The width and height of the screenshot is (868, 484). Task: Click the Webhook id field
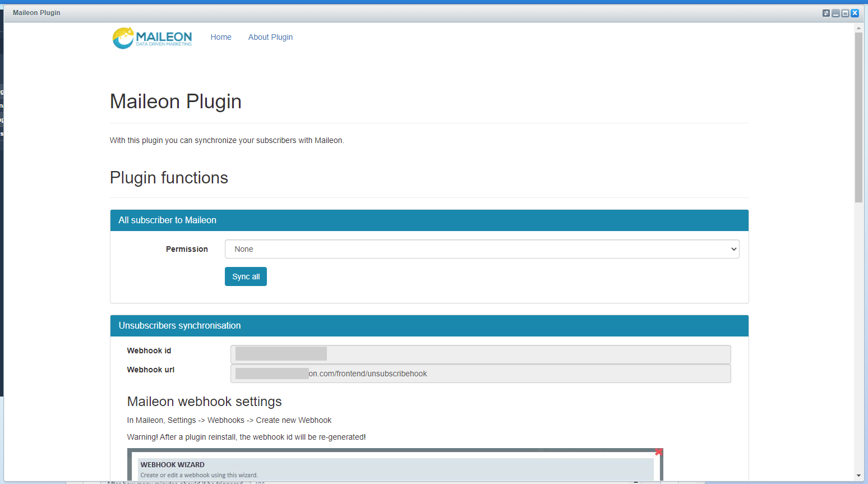(481, 354)
